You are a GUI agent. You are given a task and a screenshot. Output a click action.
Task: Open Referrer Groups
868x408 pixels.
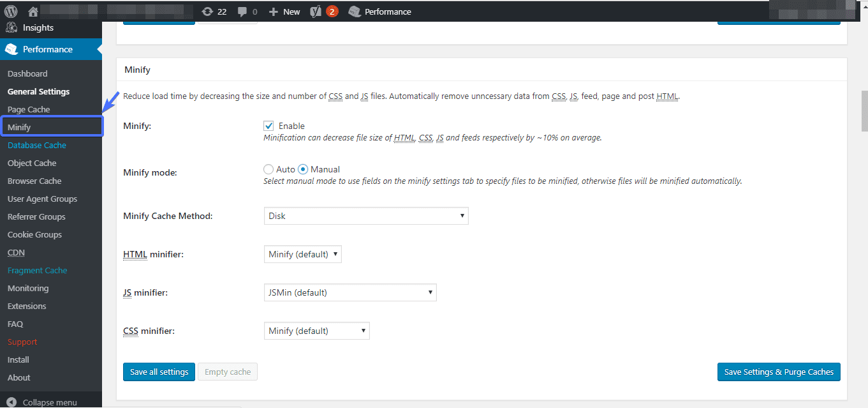[36, 216]
